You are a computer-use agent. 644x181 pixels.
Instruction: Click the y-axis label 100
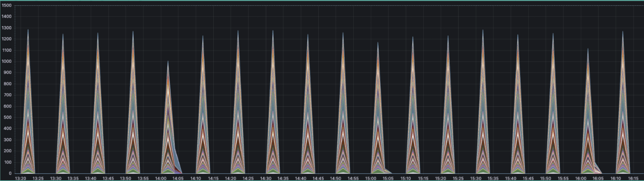[8, 162]
